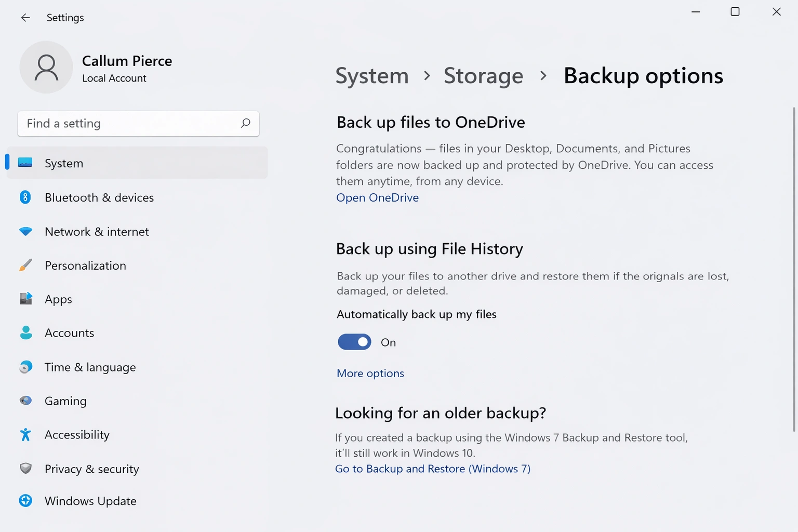The height and width of the screenshot is (532, 798).
Task: Open Personalization via the brush icon
Action: click(25, 265)
